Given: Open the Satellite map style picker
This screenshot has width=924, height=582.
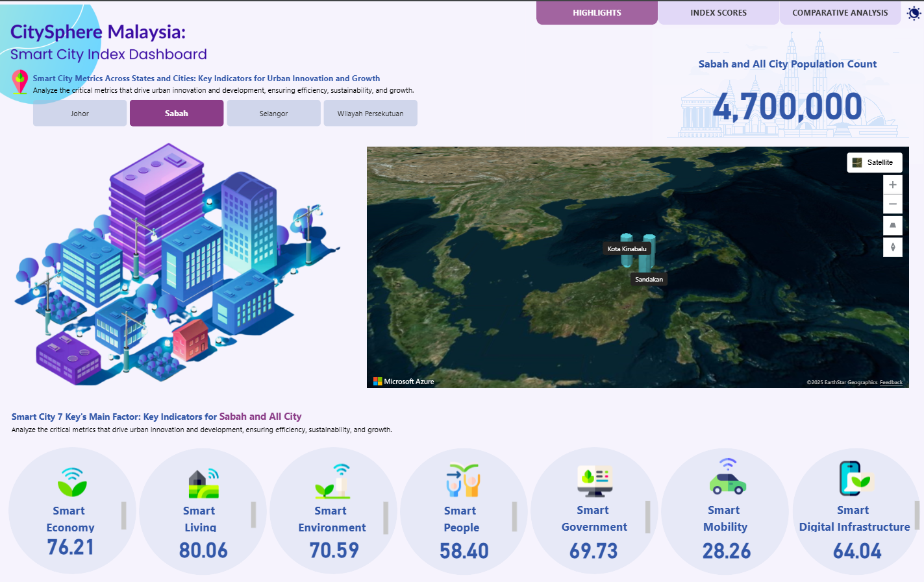Looking at the screenshot, I should coord(874,163).
